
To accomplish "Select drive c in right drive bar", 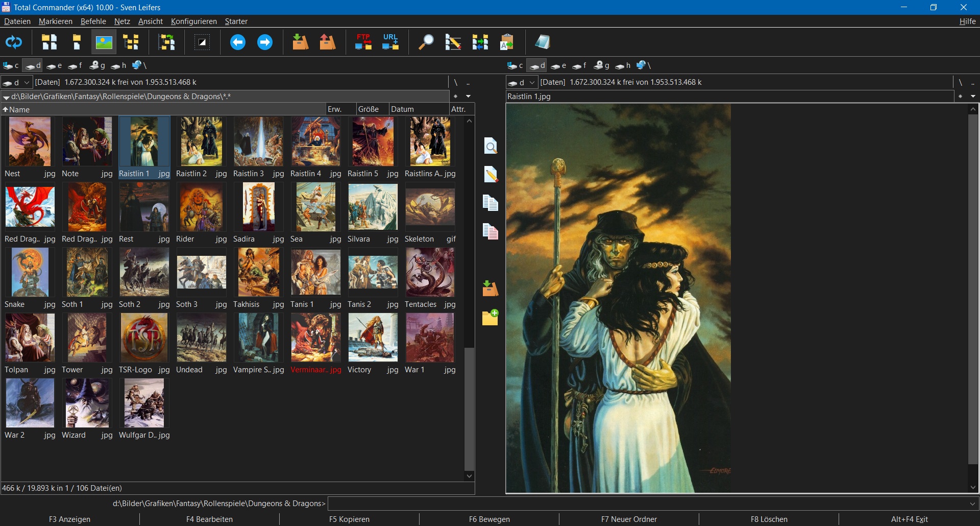I will click(x=516, y=65).
